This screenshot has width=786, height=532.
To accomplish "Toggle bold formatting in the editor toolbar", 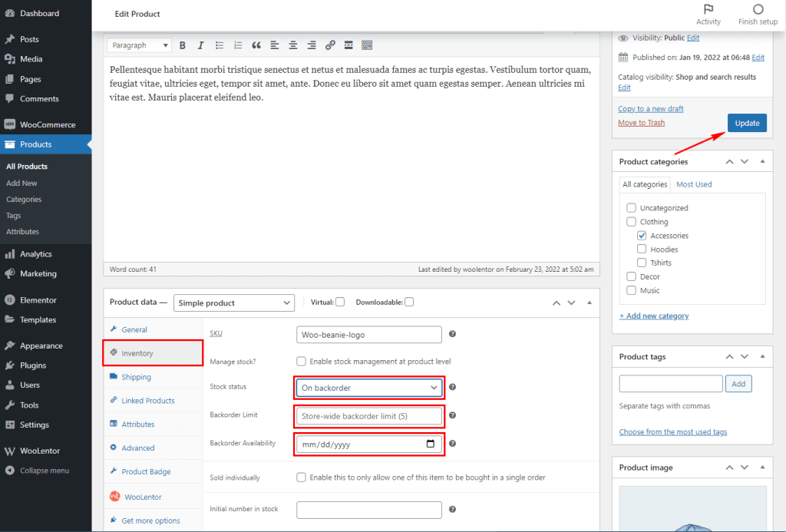I will tap(182, 45).
